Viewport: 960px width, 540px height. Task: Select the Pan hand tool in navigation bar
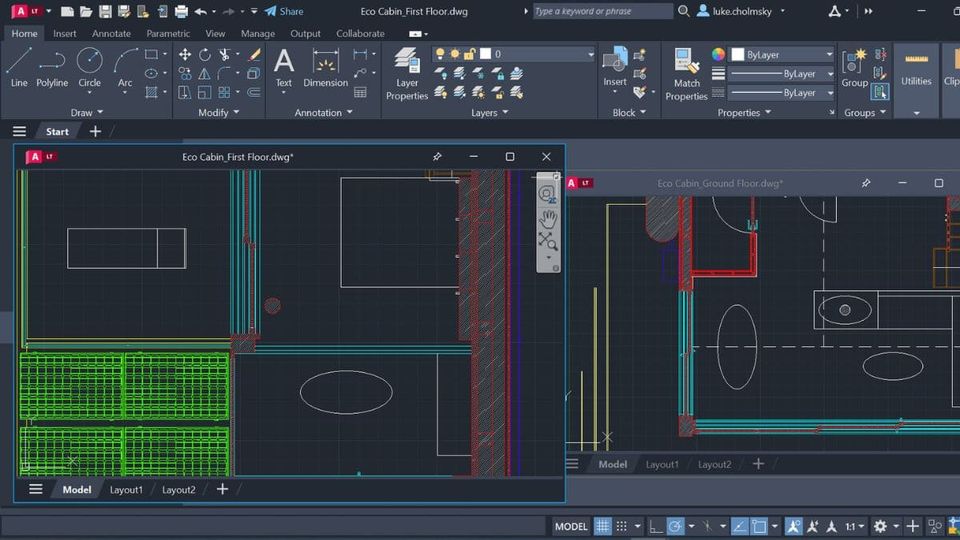click(548, 219)
